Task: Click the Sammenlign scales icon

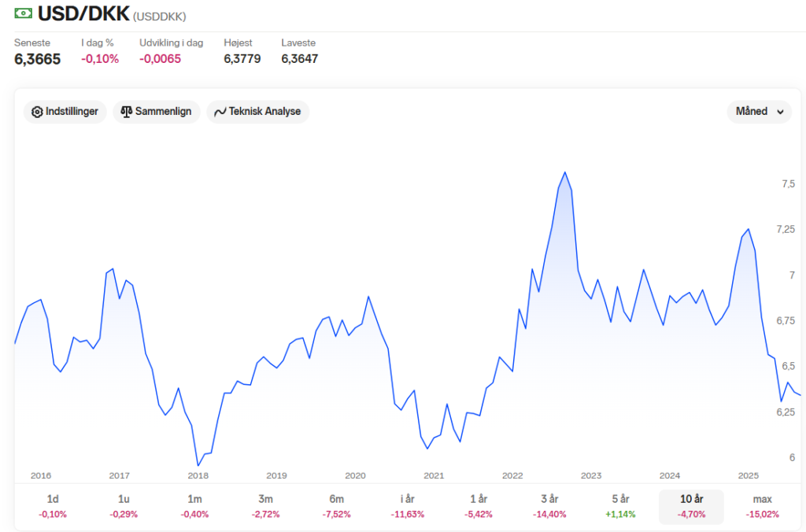Action: point(127,112)
